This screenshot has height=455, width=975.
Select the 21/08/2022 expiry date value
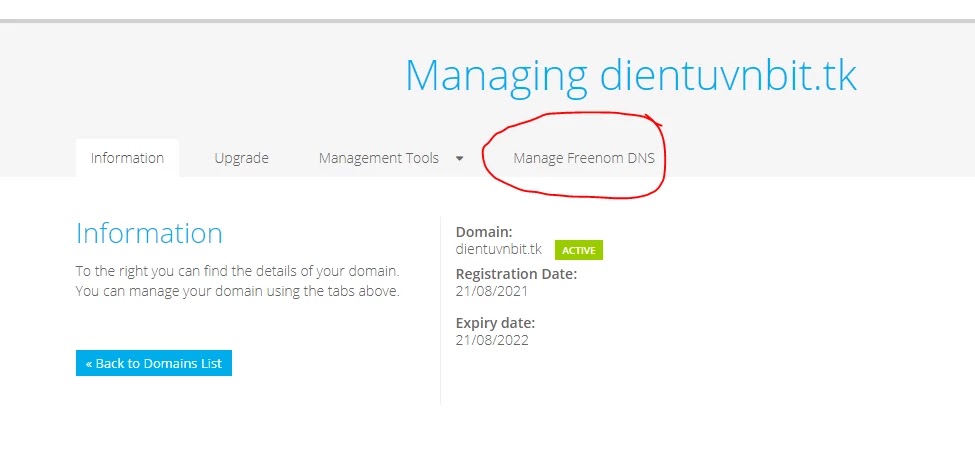coord(492,340)
